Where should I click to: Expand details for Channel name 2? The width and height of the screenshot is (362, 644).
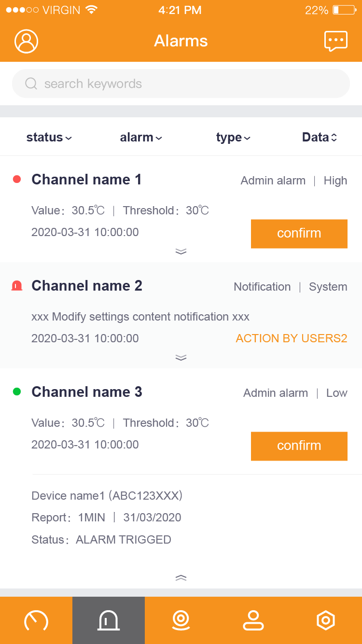tap(181, 358)
